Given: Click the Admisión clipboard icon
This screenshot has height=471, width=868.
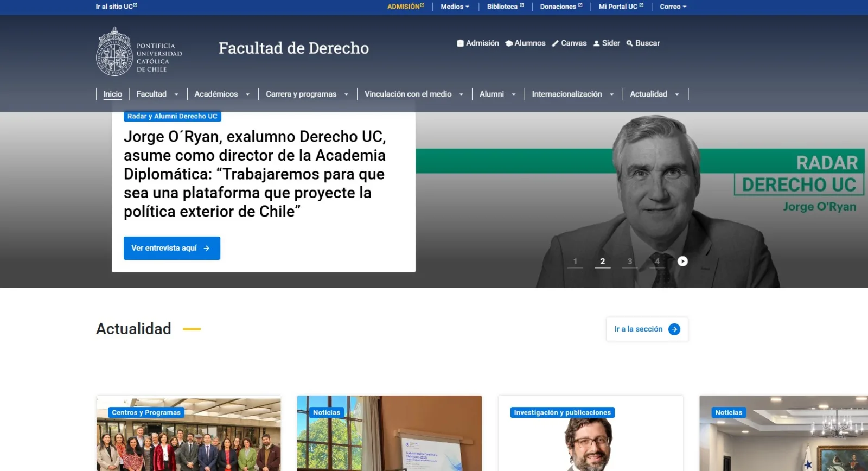Looking at the screenshot, I should pyautogui.click(x=460, y=43).
